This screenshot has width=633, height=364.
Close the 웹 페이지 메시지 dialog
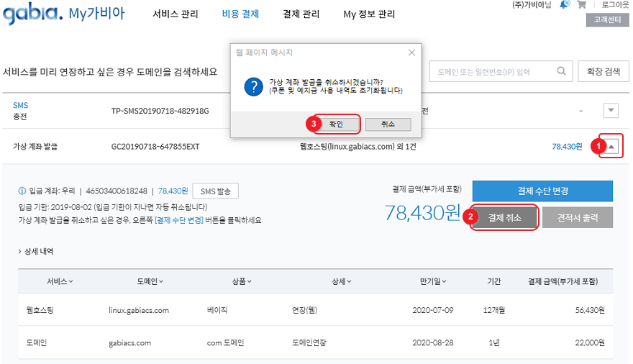click(411, 53)
